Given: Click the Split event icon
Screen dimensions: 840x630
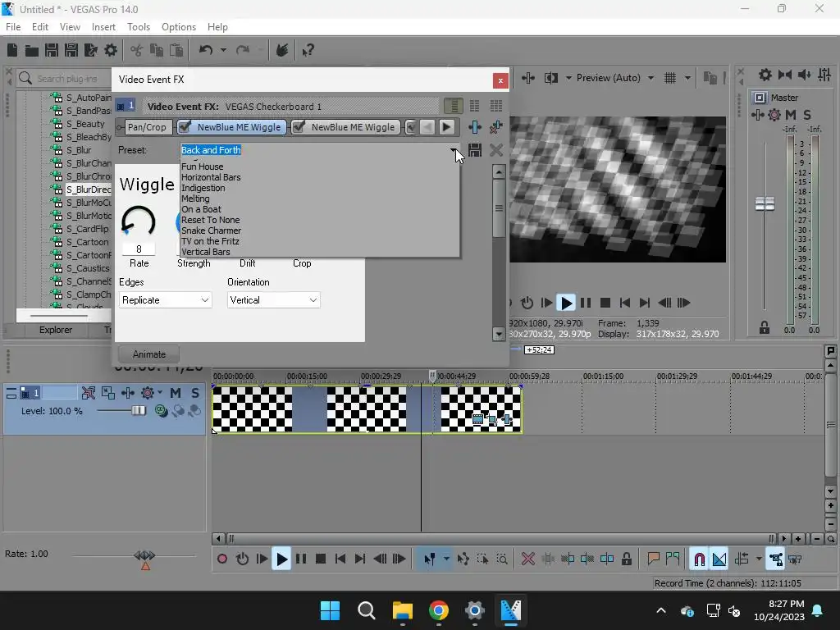Looking at the screenshot, I should 607,559.
